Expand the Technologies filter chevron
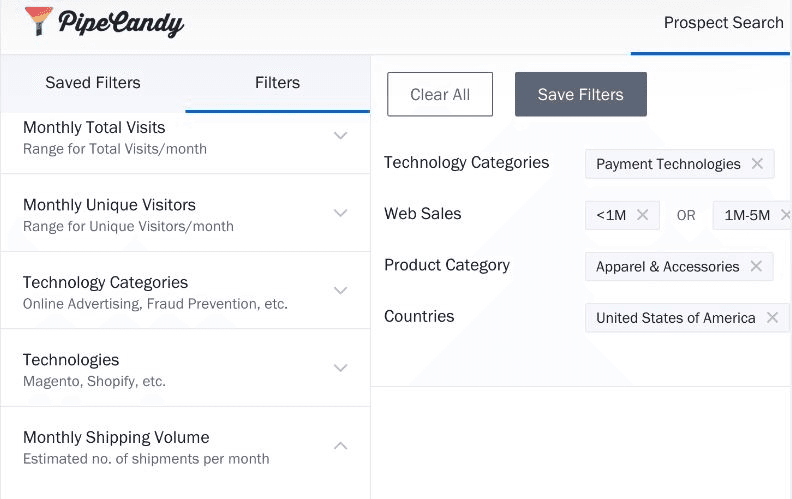This screenshot has height=499, width=792. tap(340, 368)
